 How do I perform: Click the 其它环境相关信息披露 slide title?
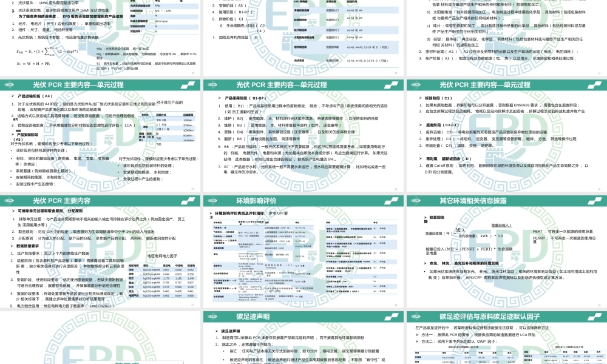(473, 201)
